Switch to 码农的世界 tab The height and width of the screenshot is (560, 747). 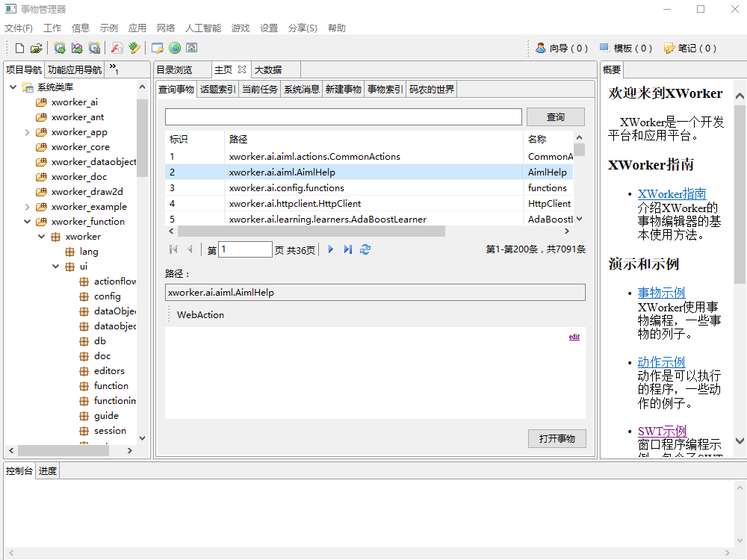click(x=432, y=89)
